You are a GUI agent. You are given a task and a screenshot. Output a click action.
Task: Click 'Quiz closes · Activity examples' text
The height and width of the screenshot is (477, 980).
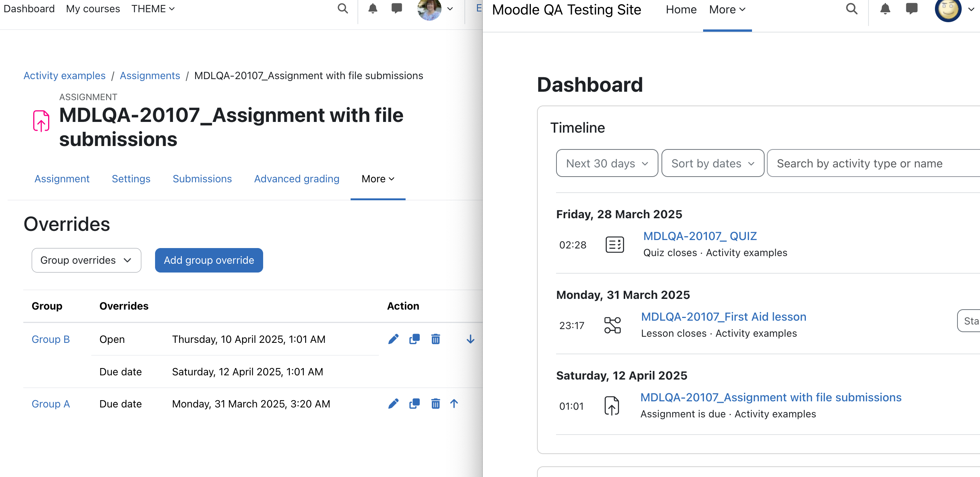715,253
